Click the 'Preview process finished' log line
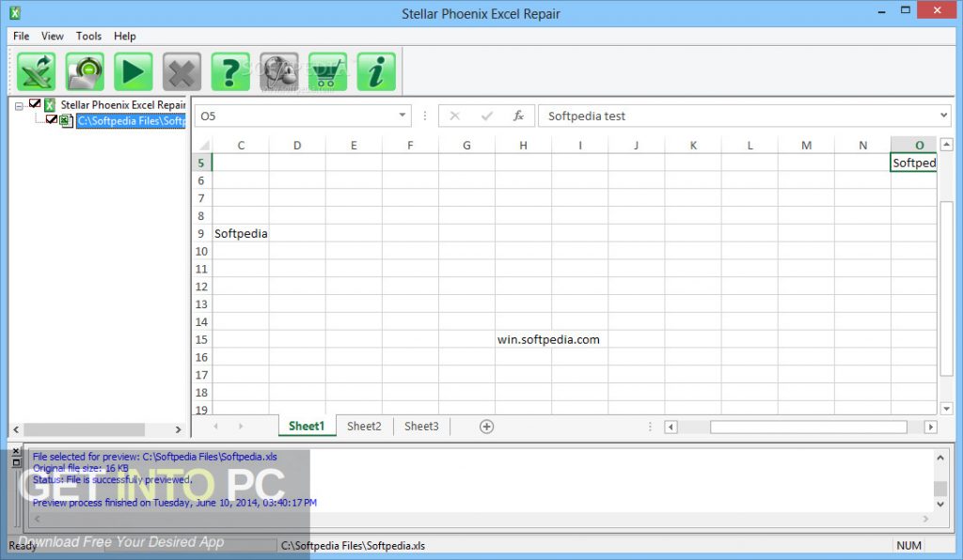963x560 pixels. 174,503
